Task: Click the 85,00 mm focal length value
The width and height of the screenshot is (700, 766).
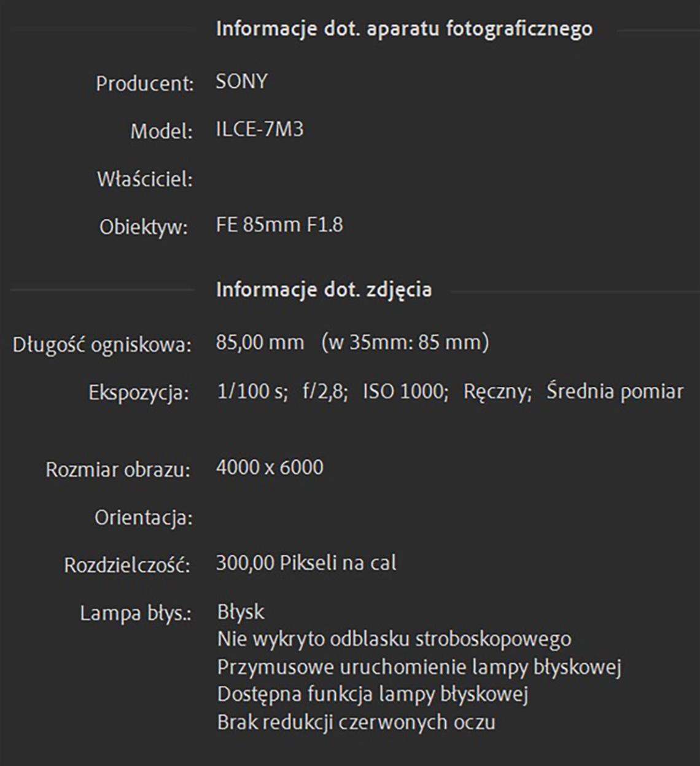Action: 260,342
